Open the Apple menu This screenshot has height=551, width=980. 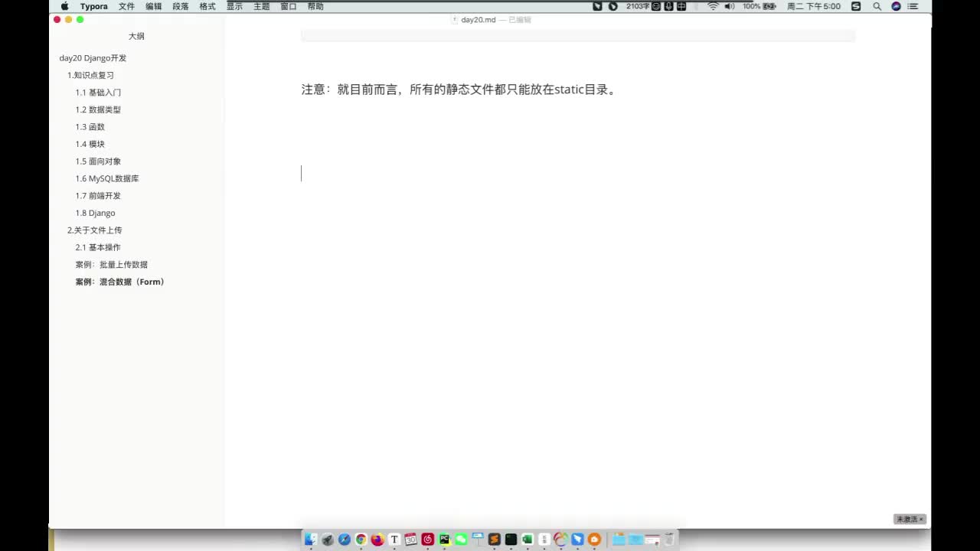(64, 6)
